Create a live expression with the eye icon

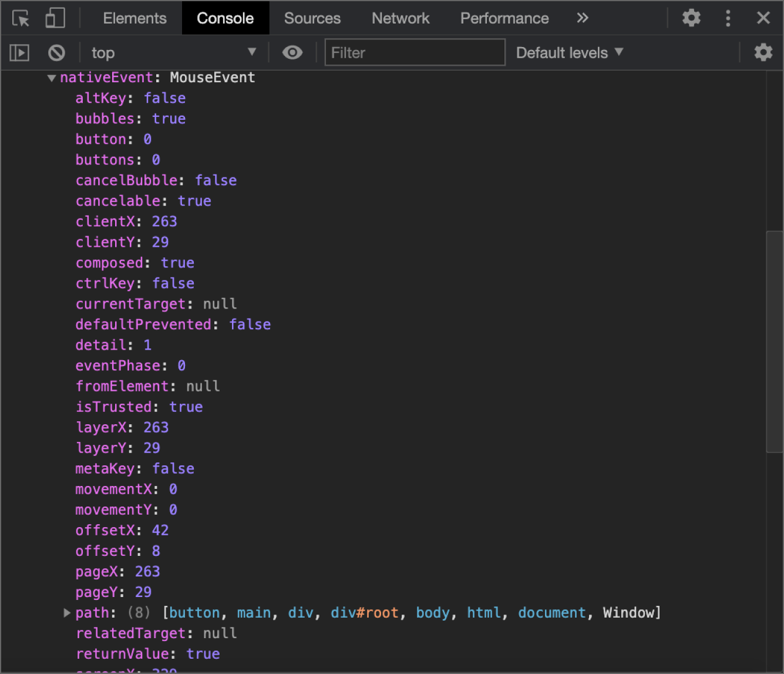tap(292, 52)
